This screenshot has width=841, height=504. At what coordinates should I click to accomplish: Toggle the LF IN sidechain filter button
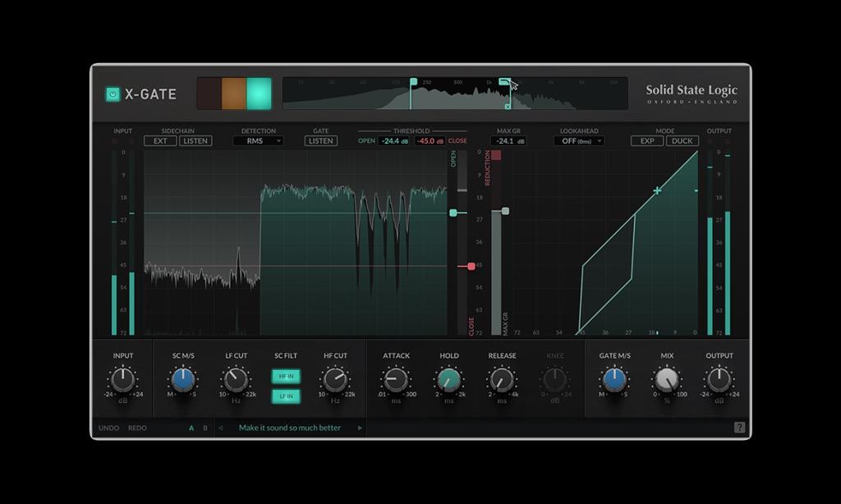coord(286,396)
